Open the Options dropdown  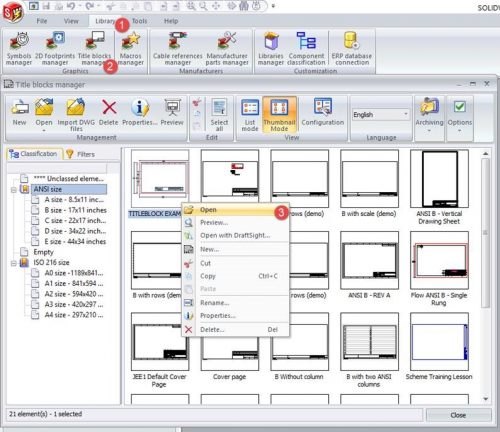coord(460,115)
